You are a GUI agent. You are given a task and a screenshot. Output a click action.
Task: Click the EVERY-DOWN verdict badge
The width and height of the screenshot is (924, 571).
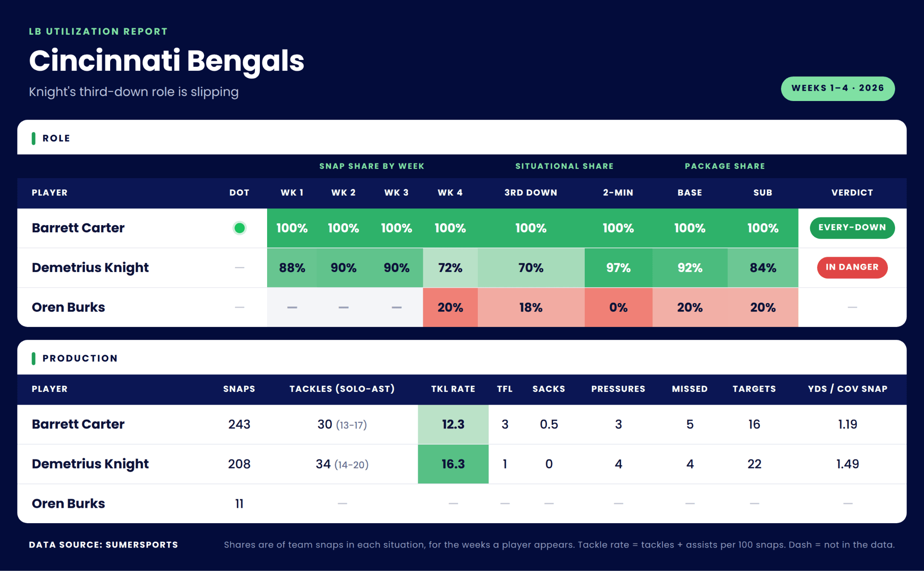[x=852, y=228]
